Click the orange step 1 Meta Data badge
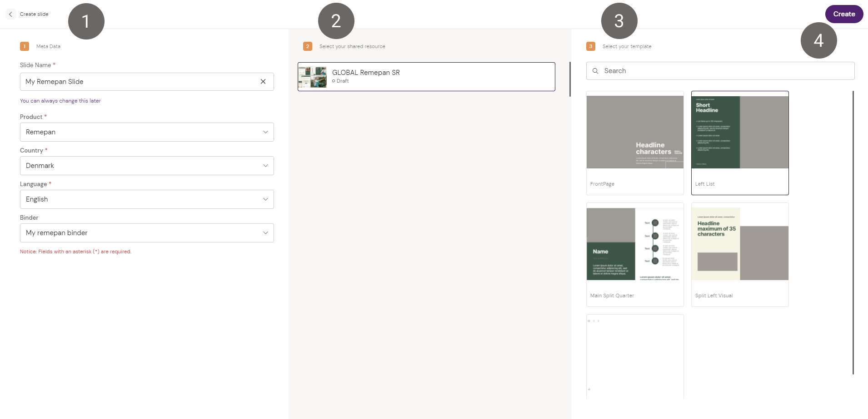 [25, 46]
